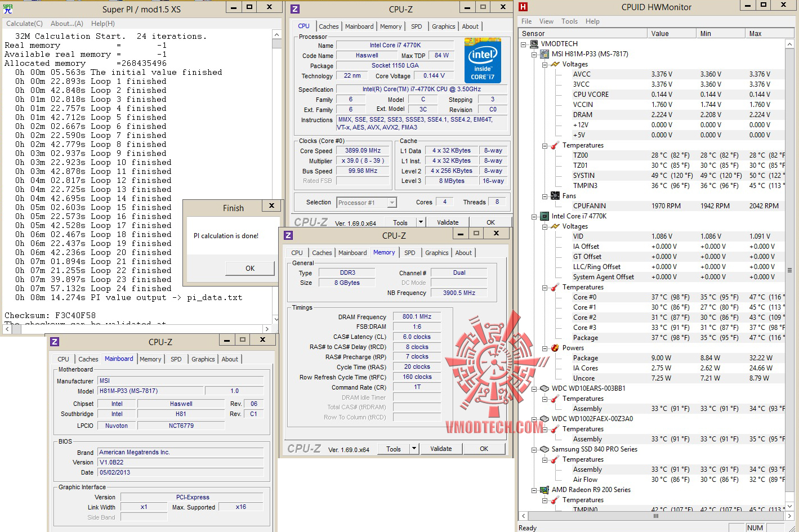Click the CPU-Z icon in the Mainboard window title bar

click(x=55, y=342)
